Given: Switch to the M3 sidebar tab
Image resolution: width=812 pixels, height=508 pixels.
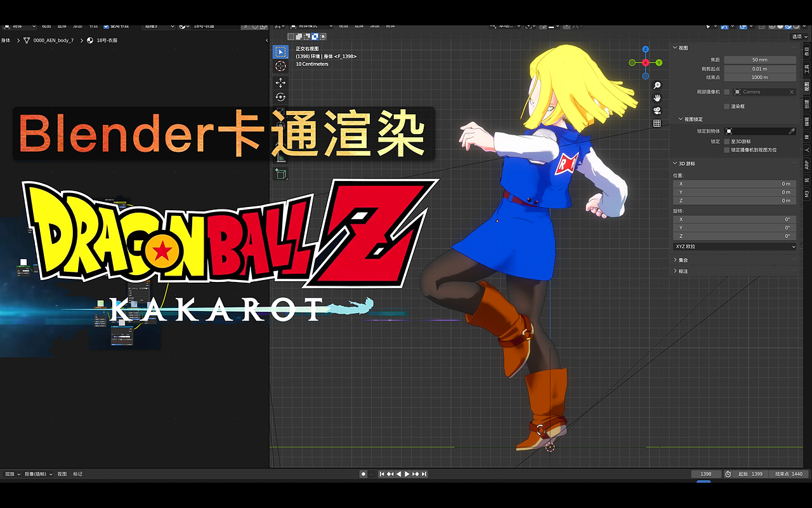Looking at the screenshot, I should [807, 194].
